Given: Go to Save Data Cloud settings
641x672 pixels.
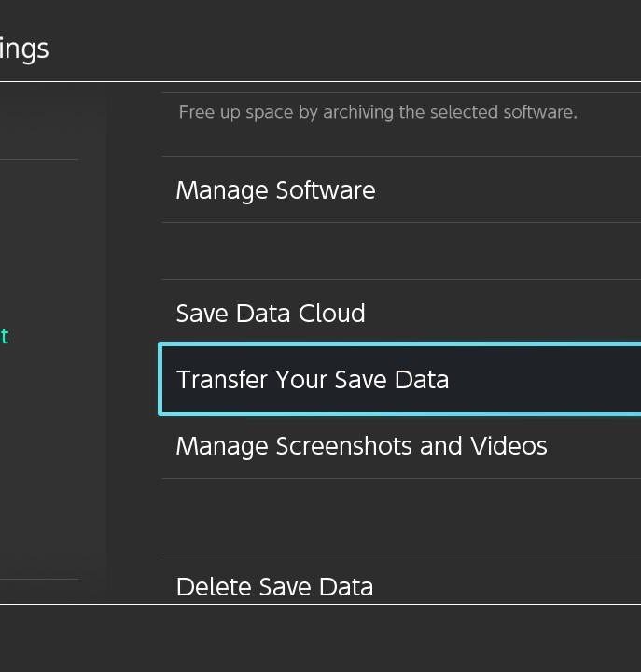Looking at the screenshot, I should coord(401,314).
